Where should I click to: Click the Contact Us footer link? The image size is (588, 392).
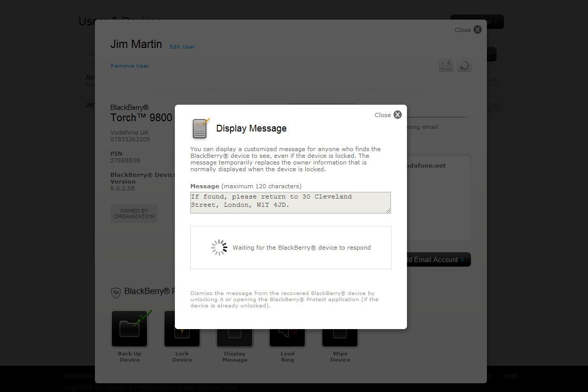pyautogui.click(x=78, y=375)
